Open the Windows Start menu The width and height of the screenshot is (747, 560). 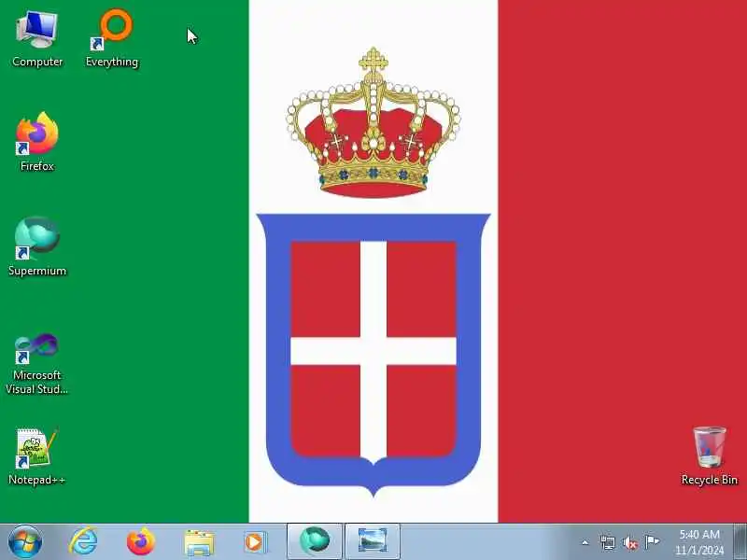tap(25, 542)
